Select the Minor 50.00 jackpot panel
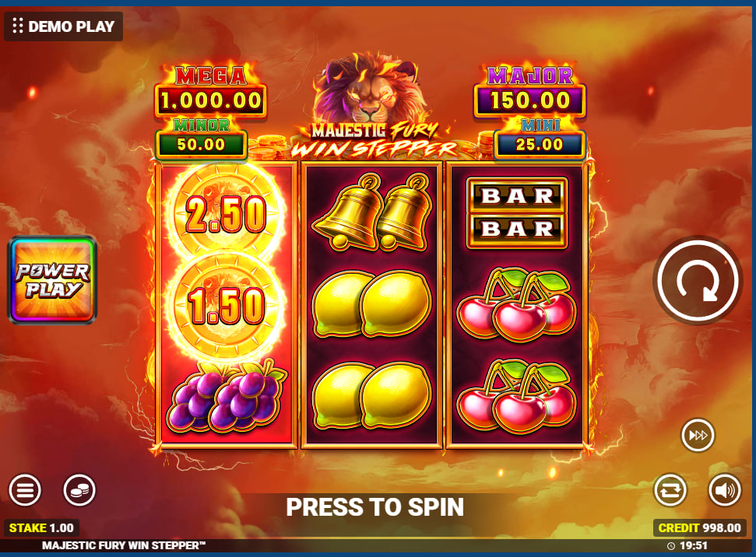 point(201,138)
